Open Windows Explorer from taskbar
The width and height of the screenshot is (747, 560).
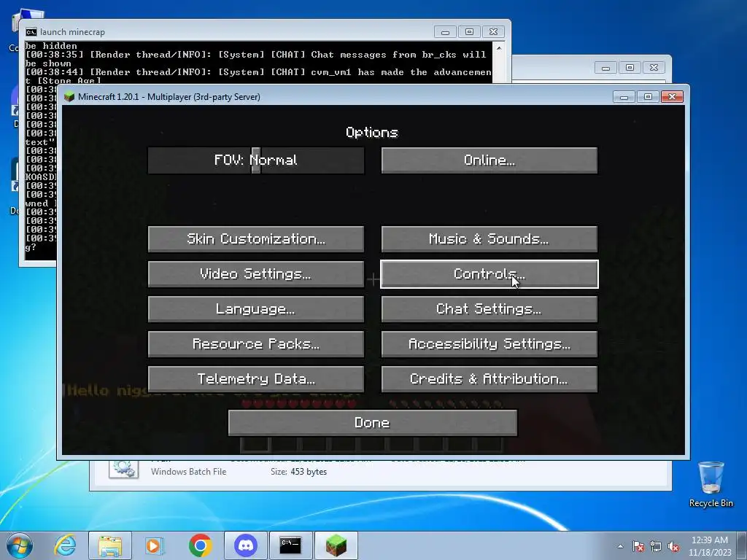(110, 545)
